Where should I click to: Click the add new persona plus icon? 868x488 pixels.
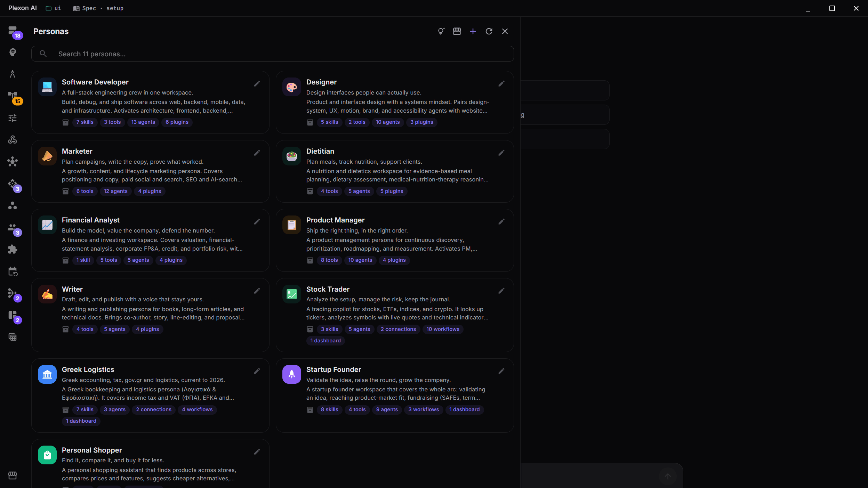[473, 31]
